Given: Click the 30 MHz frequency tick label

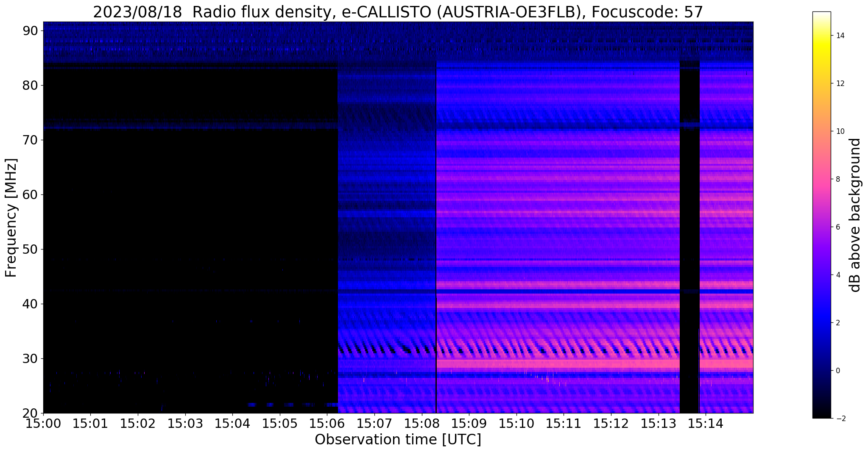Looking at the screenshot, I should pos(30,358).
